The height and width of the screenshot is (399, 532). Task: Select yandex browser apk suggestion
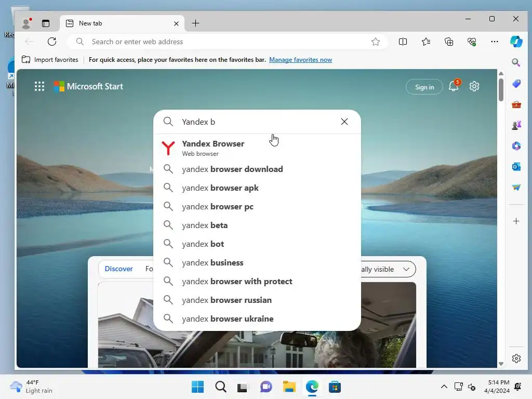(257, 188)
